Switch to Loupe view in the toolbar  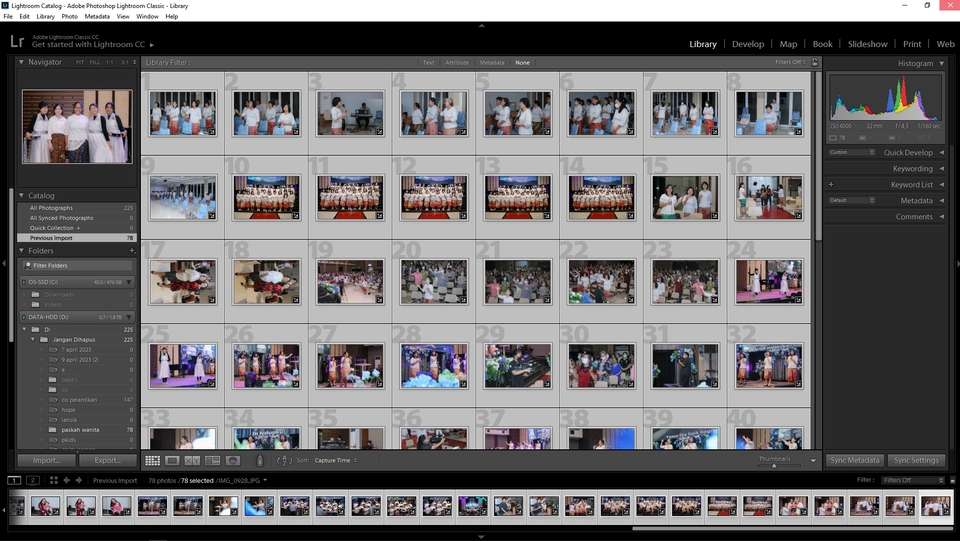click(x=173, y=460)
